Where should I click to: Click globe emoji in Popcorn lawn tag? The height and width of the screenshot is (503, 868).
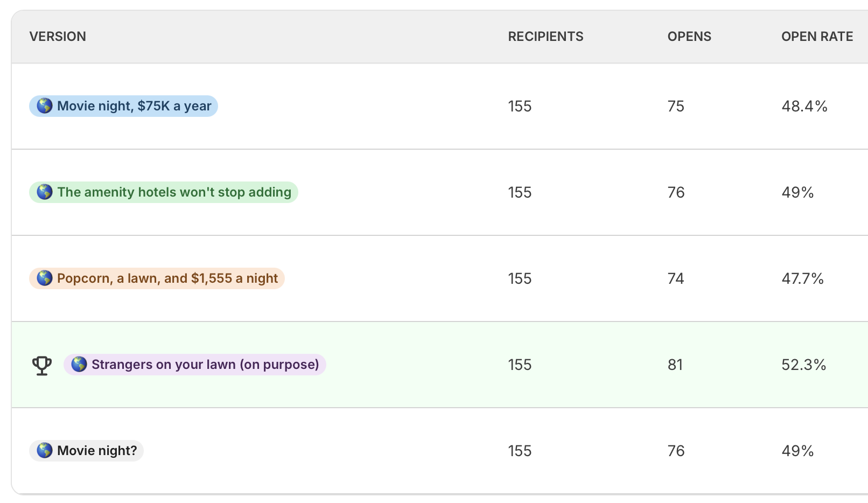click(44, 278)
